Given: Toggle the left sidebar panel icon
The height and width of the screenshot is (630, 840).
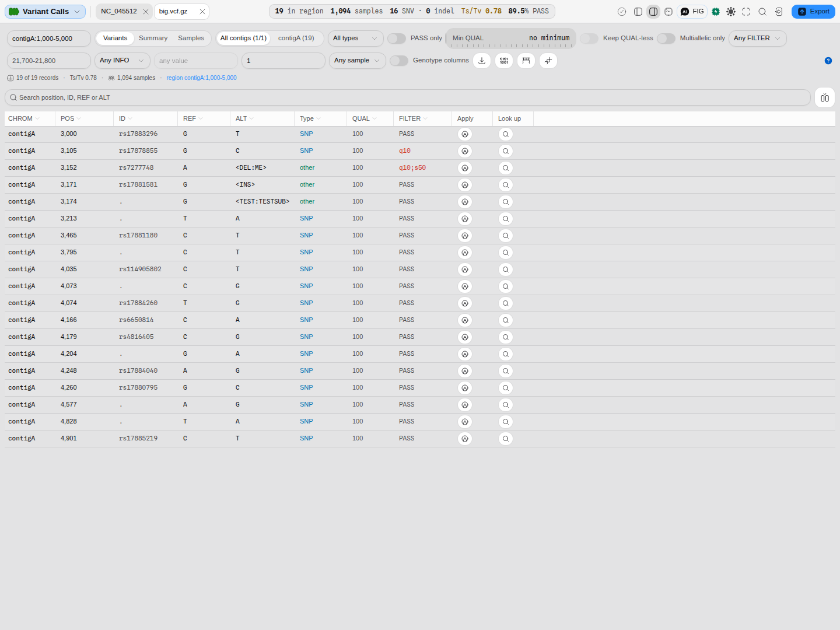Looking at the screenshot, I should 638,12.
